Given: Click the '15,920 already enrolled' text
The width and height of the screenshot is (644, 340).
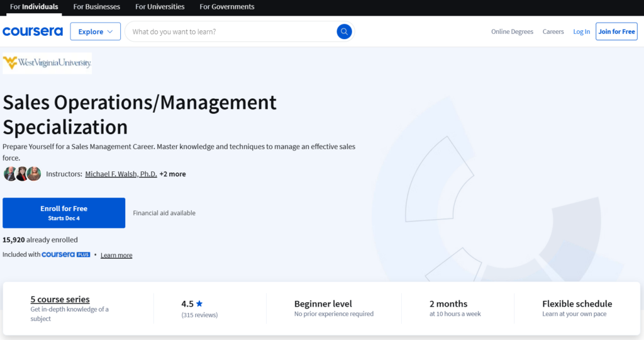Looking at the screenshot, I should [40, 240].
